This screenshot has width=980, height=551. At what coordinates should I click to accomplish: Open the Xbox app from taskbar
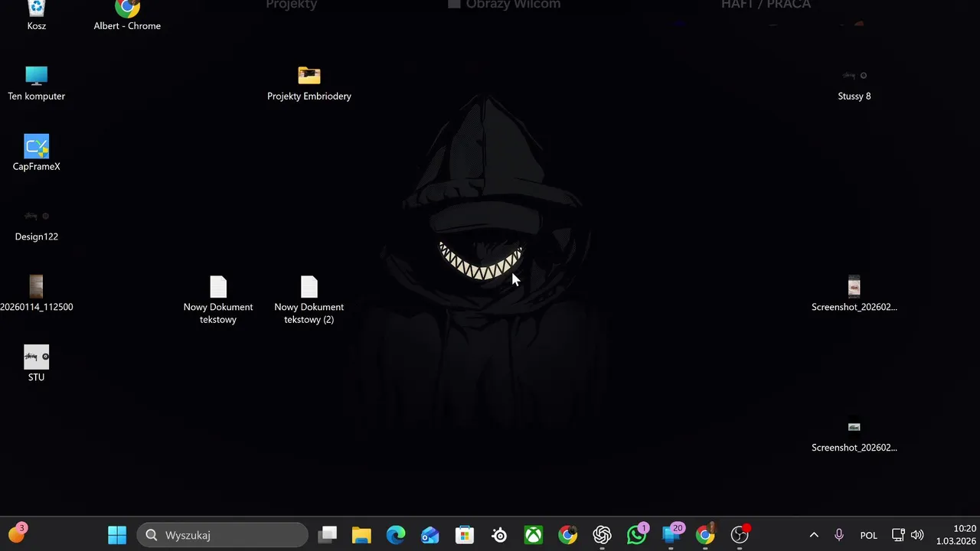coord(534,535)
